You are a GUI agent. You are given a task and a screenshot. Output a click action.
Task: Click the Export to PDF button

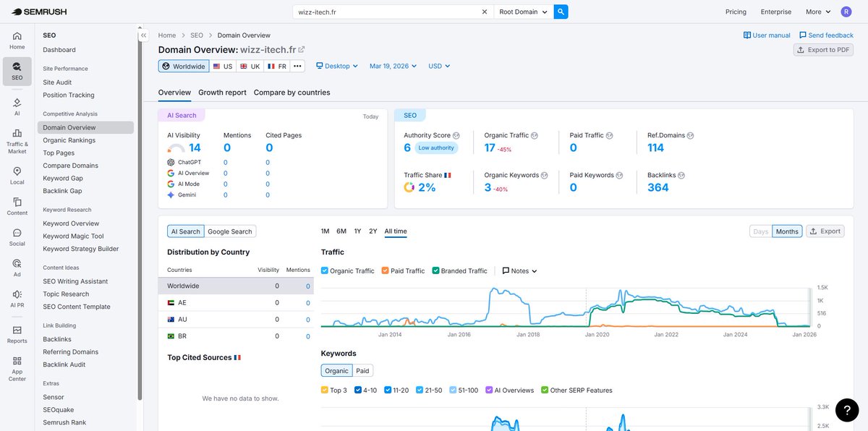pyautogui.click(x=823, y=50)
